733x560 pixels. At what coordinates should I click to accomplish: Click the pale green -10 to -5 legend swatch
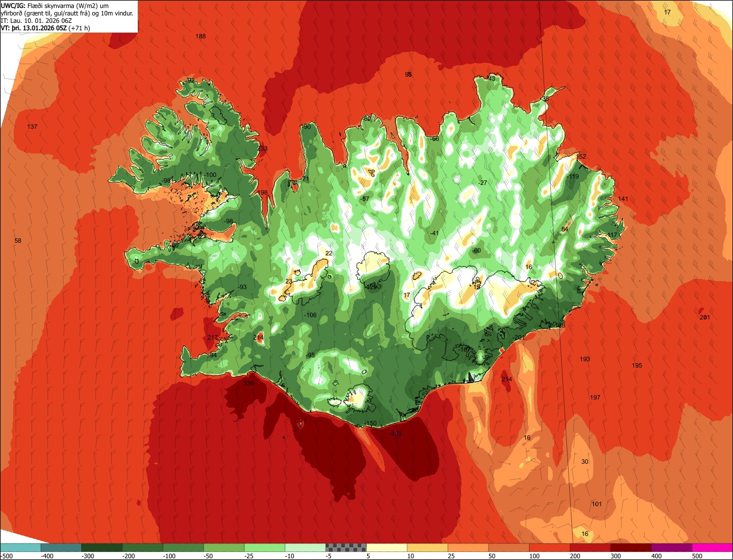coord(305,547)
